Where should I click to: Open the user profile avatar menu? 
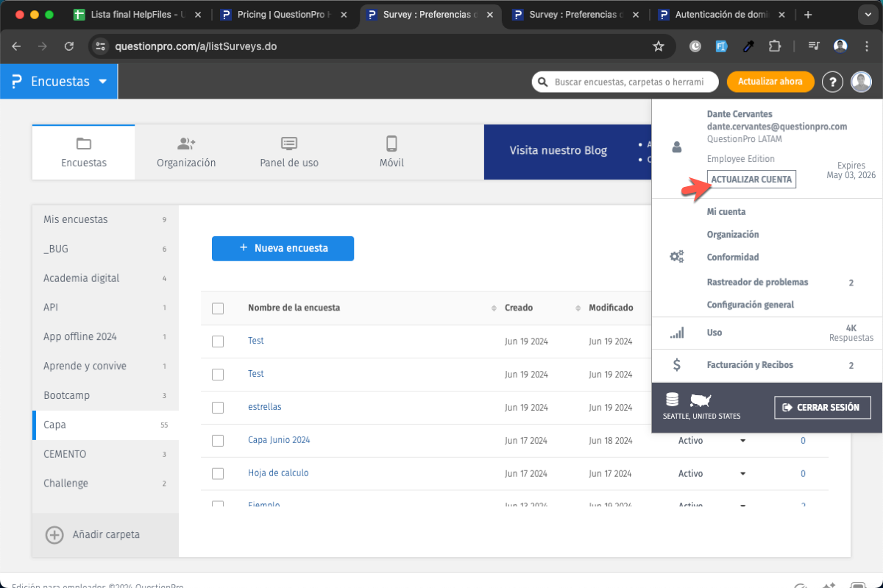[861, 82]
